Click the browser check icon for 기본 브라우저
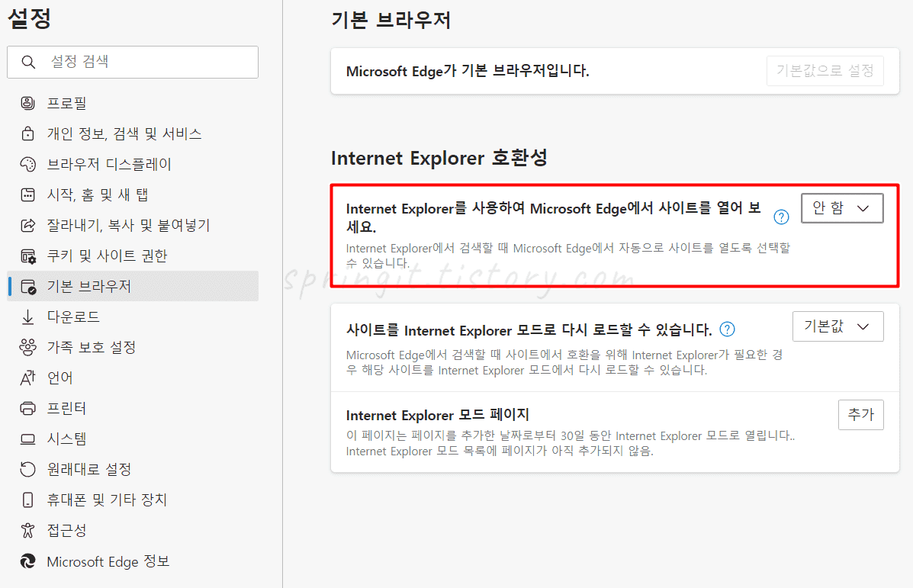The width and height of the screenshot is (913, 588). point(28,287)
